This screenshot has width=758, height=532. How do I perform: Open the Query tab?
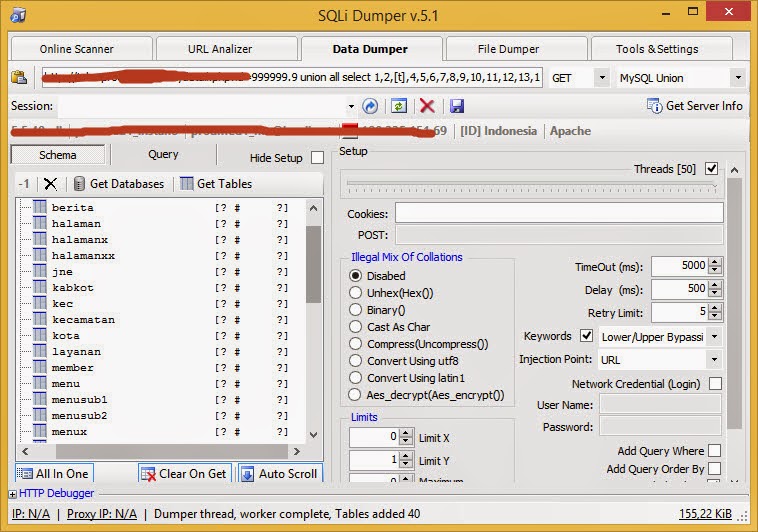pos(163,154)
